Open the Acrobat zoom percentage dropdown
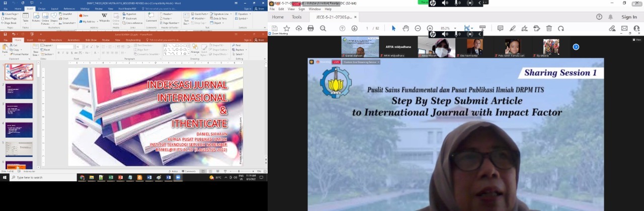 455,29
